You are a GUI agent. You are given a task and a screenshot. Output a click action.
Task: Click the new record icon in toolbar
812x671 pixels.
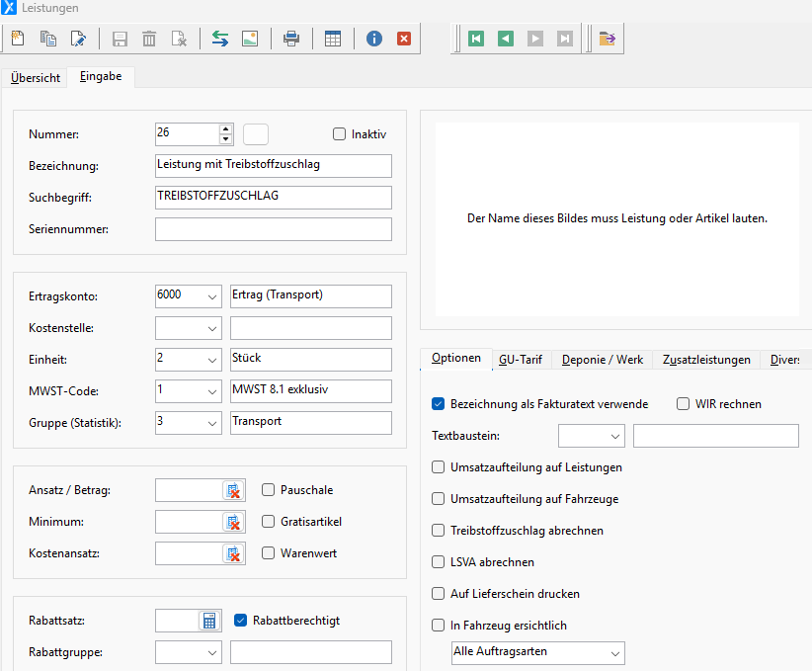tap(18, 39)
